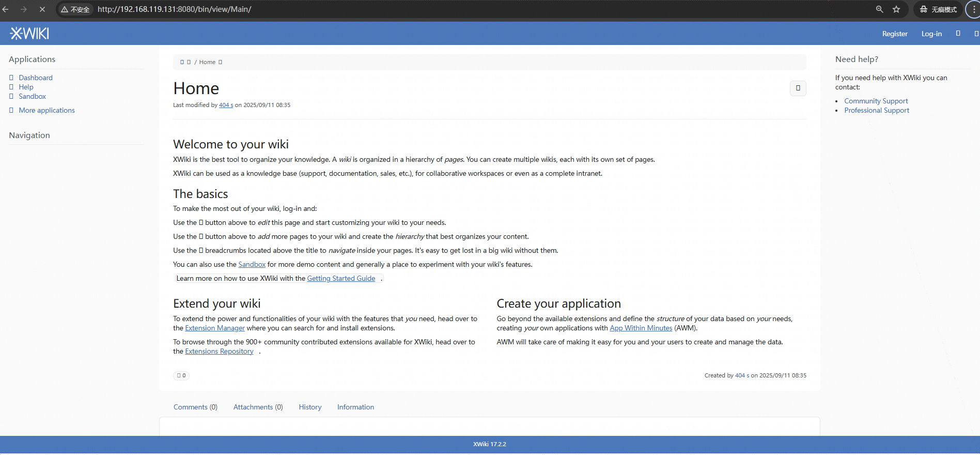Viewport: 980px width, 455px height.
Task: Open the Extensions Repository link
Action: click(219, 351)
